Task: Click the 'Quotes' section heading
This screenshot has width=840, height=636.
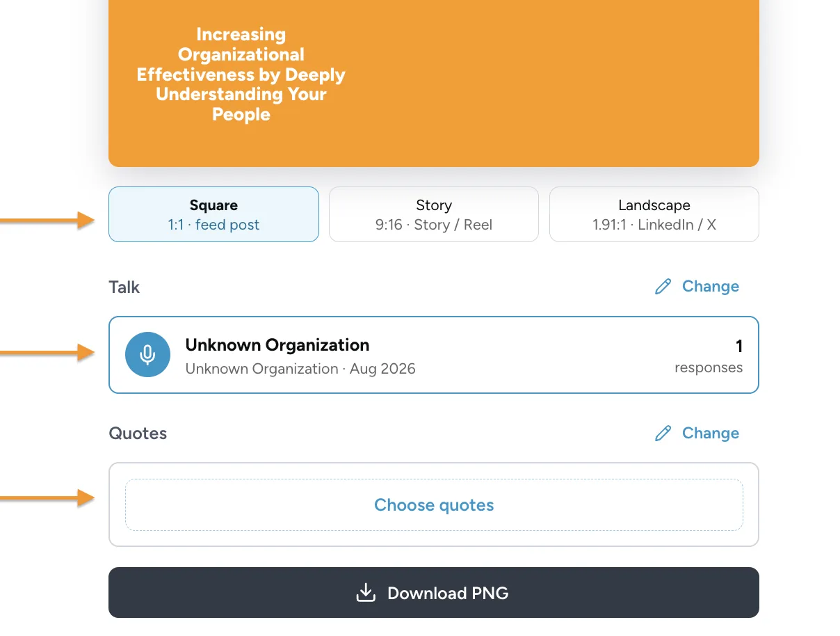Action: pyautogui.click(x=138, y=434)
